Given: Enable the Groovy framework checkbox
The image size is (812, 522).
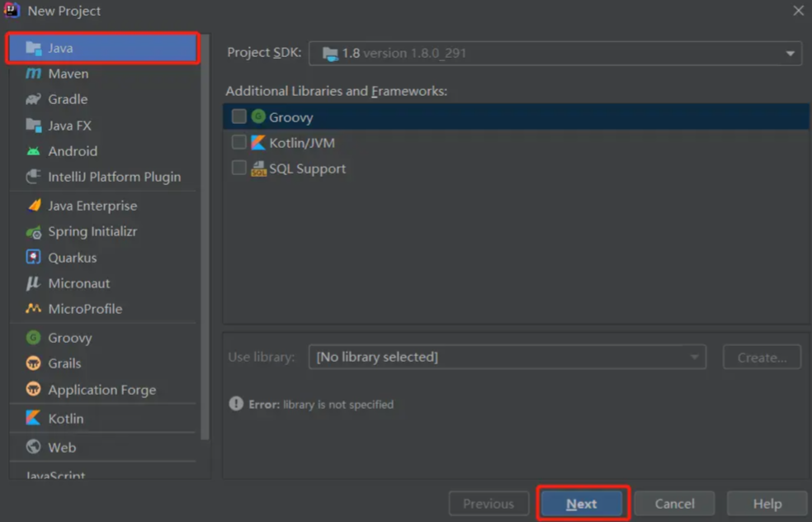Looking at the screenshot, I should [238, 116].
